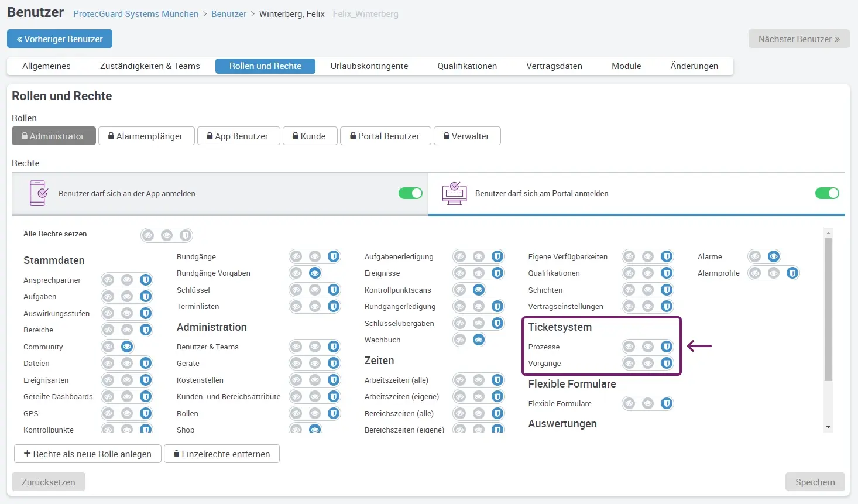Click the shield icon for Benutzer & Teams

pos(334,347)
